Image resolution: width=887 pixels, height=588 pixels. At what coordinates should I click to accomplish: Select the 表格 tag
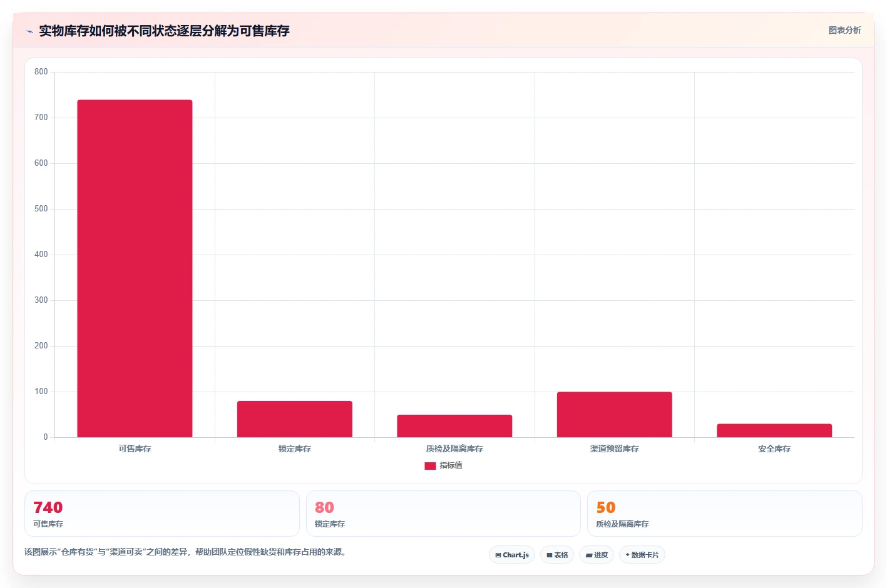click(x=557, y=555)
